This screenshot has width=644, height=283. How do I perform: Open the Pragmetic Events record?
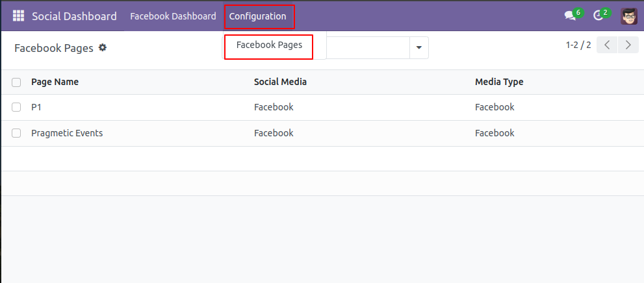pyautogui.click(x=67, y=133)
